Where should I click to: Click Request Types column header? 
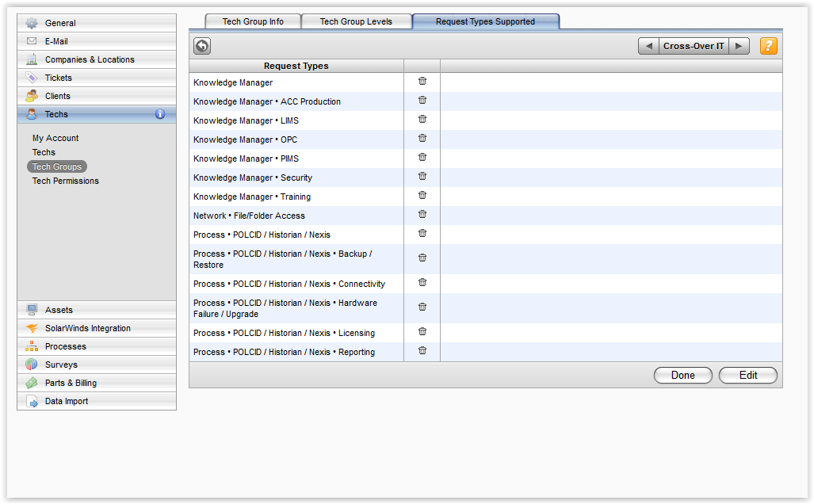point(296,66)
